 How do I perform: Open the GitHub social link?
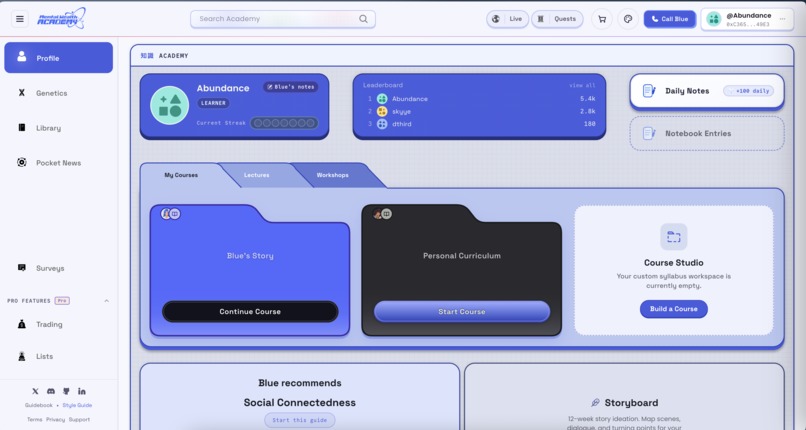pyautogui.click(x=66, y=391)
